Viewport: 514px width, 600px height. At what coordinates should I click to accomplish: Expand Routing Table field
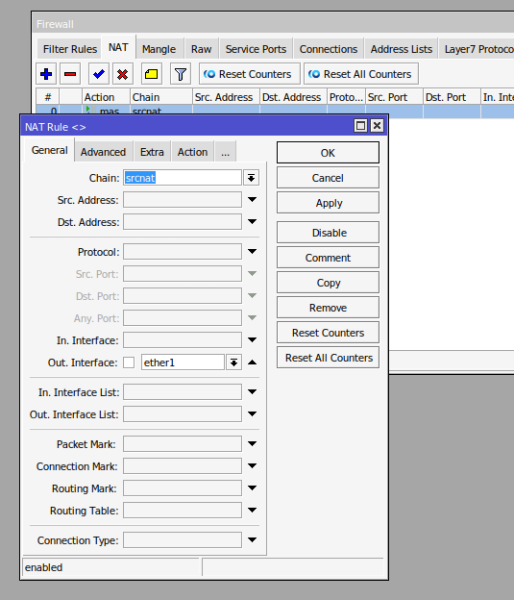tap(252, 510)
